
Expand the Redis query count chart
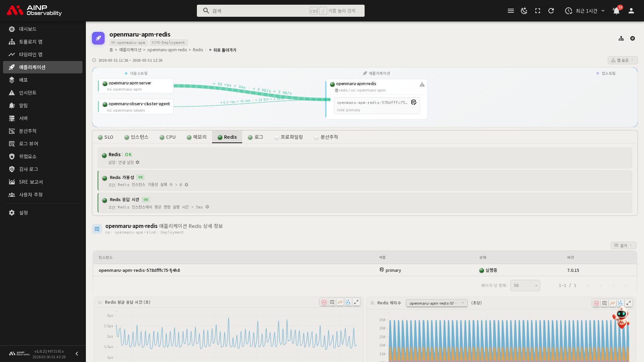(x=629, y=303)
